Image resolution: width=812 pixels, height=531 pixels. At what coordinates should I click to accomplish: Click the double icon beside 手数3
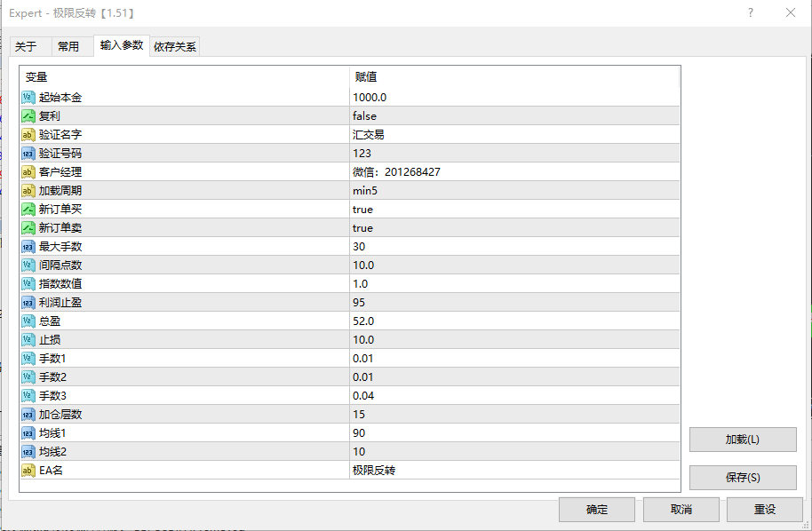click(28, 395)
